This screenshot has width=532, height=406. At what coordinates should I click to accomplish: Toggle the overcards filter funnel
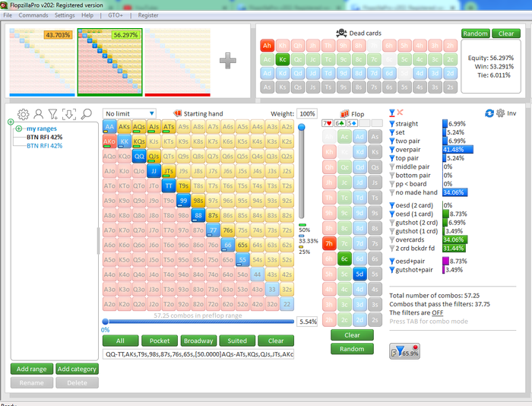tap(392, 239)
